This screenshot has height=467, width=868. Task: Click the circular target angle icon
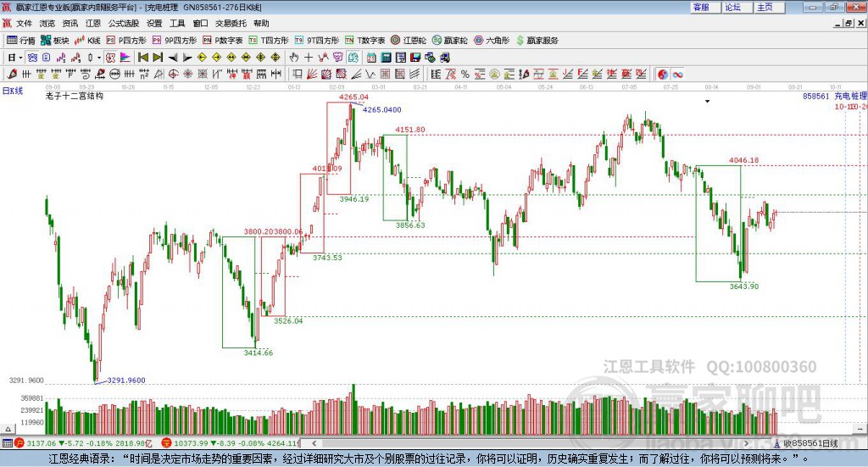[x=173, y=74]
